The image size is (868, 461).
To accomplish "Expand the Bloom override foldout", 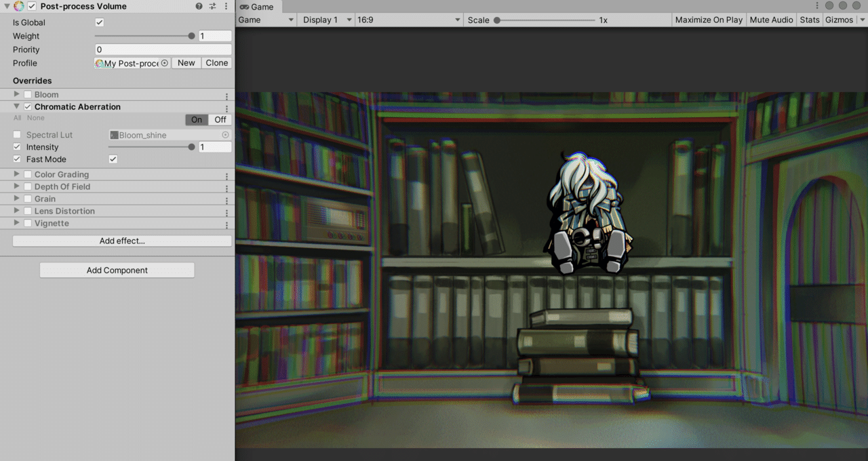I will pyautogui.click(x=17, y=94).
